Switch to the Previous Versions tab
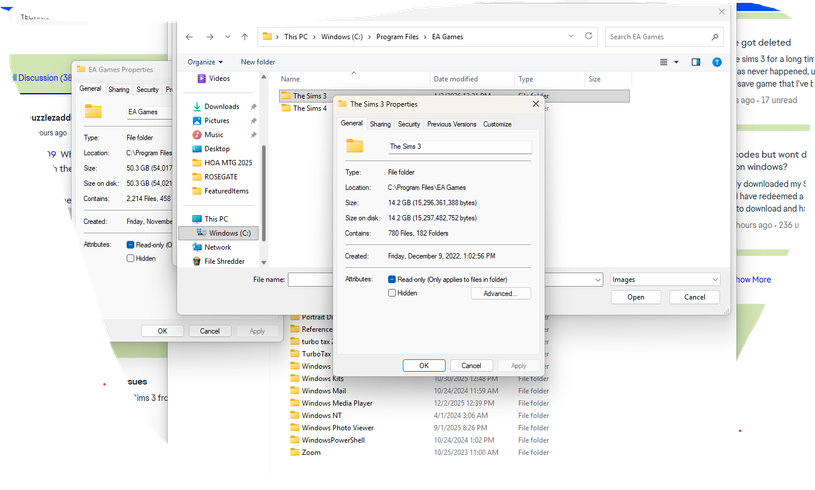Screen dimensions: 815x490 coord(452,124)
